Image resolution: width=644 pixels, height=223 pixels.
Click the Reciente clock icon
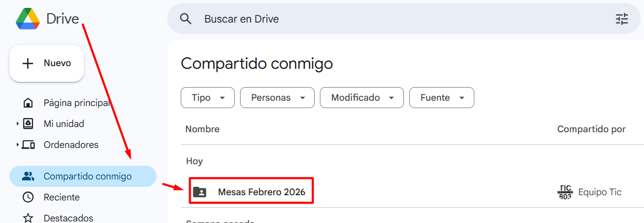(x=28, y=197)
